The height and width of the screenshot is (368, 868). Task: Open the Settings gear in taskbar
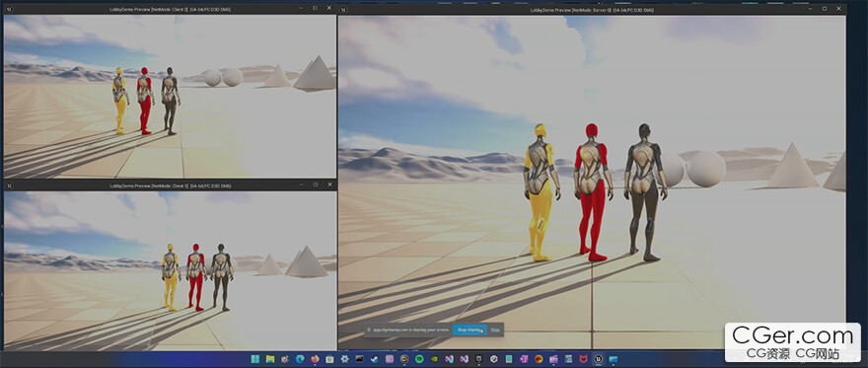pyautogui.click(x=344, y=358)
